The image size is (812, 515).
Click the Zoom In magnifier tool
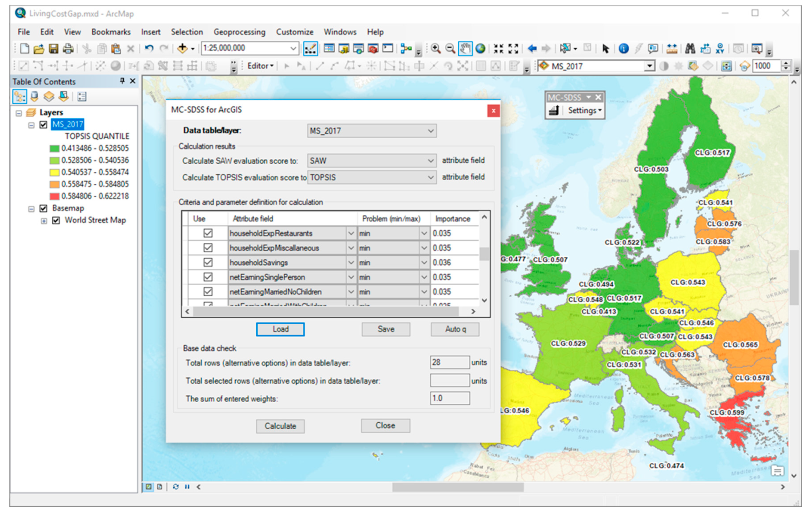(435, 49)
